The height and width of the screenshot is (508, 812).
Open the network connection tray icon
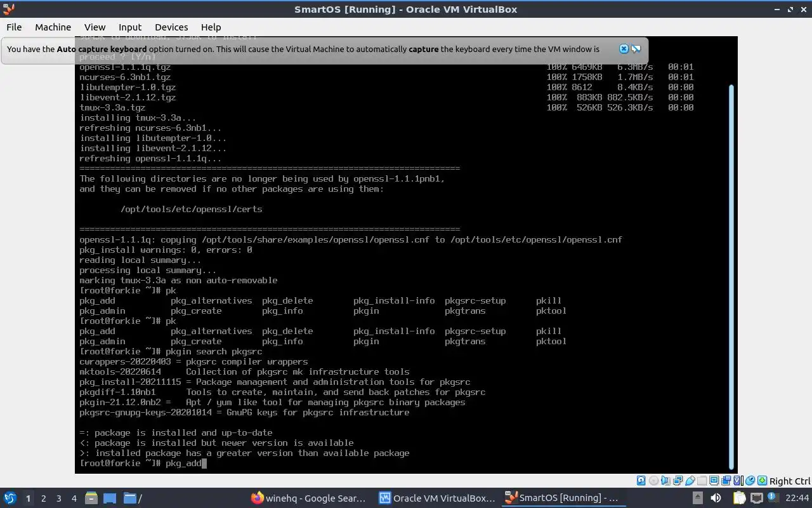(x=756, y=498)
